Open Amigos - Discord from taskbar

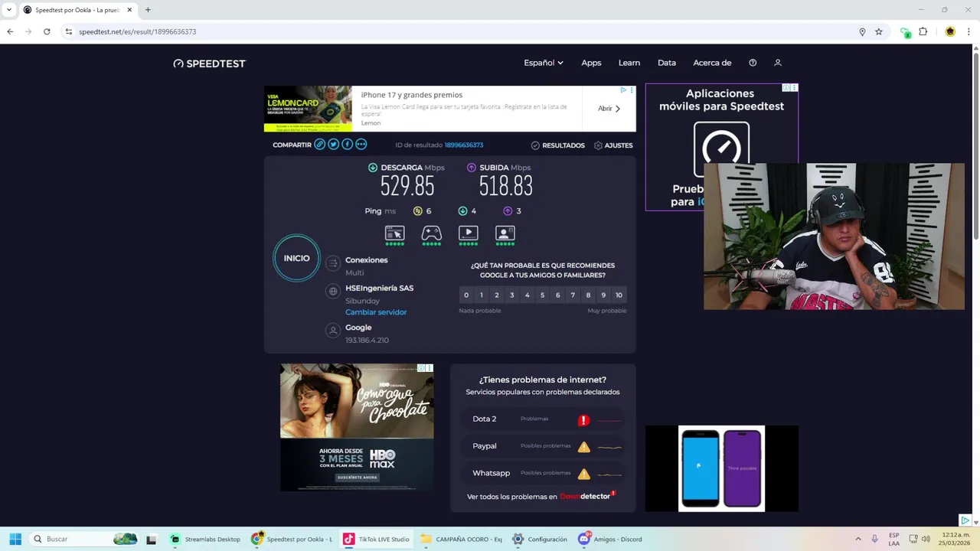(x=612, y=539)
